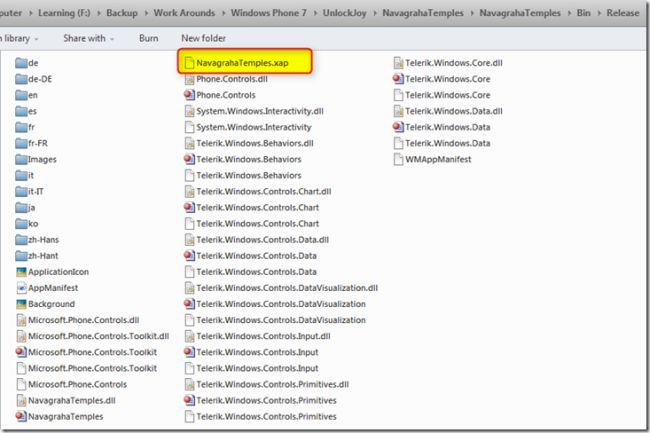650x433 pixels.
Task: Select the "zh-Hant" folder name
Action: [x=43, y=256]
